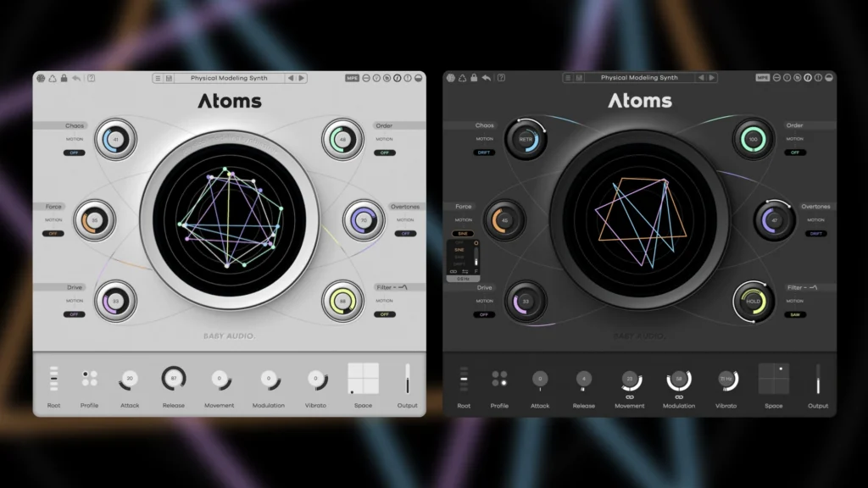Click the Profile dots selector in light window
This screenshot has width=868, height=488.
coord(89,379)
